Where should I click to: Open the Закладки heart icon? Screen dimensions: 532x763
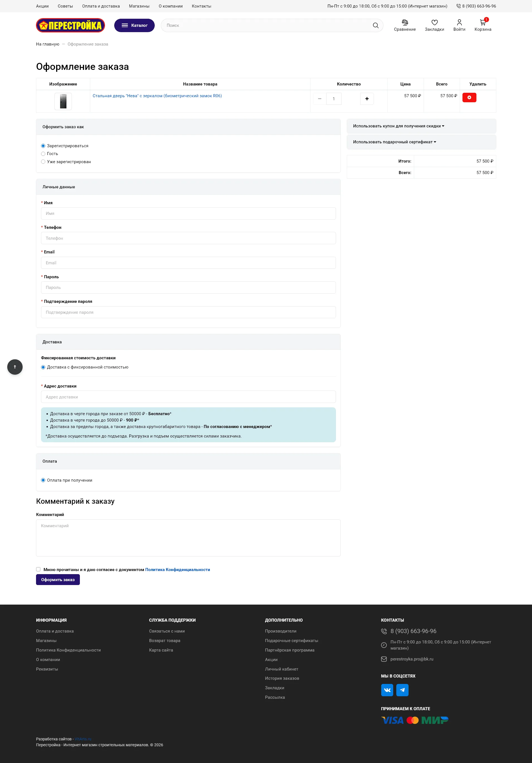(434, 22)
